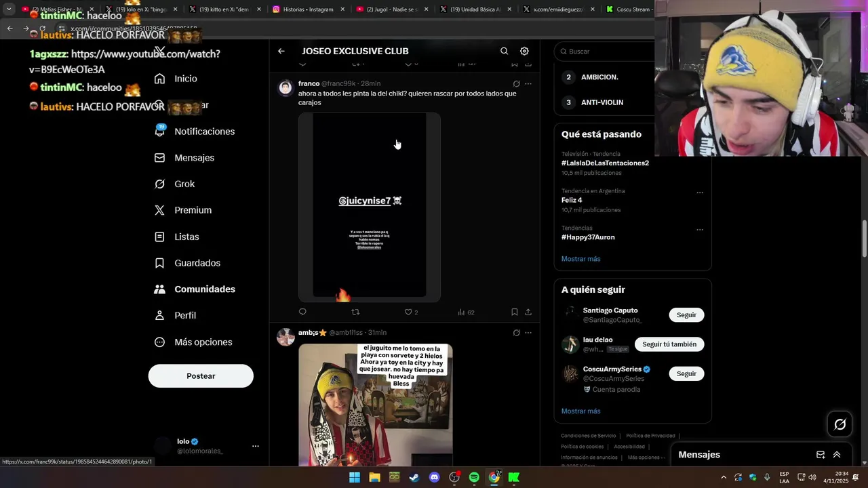This screenshot has height=488, width=868.
Task: Show more accounts under A quién seguir
Action: (x=580, y=411)
